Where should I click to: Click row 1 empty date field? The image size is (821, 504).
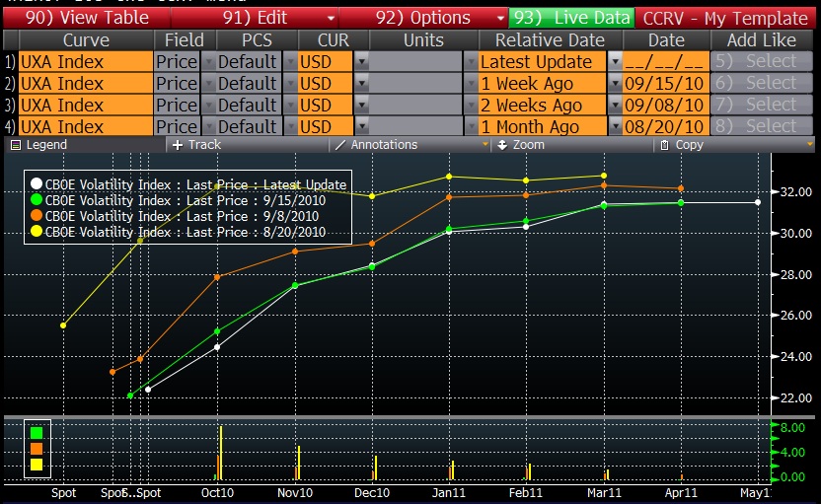pos(665,62)
